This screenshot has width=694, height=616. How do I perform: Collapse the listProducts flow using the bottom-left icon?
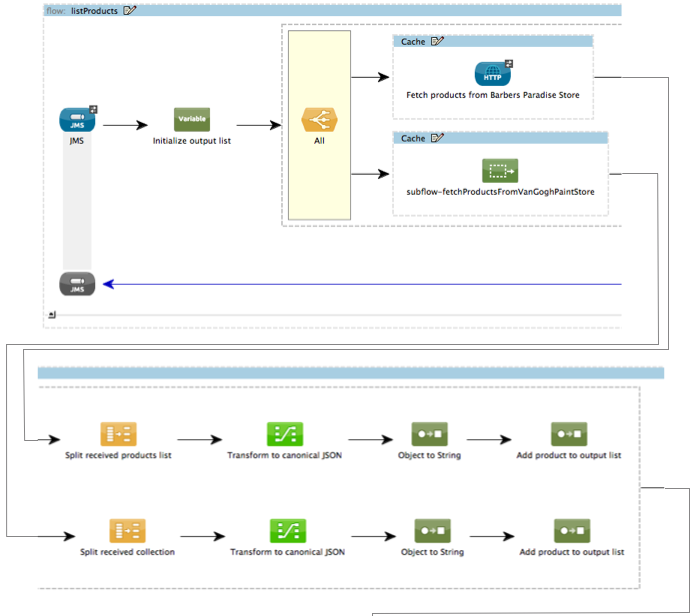51,315
